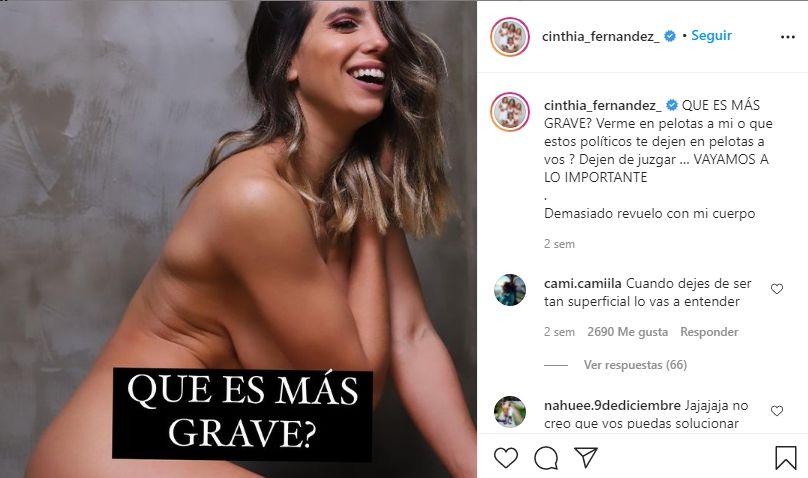Reply to cami.camiila with Responder
Image resolution: width=808 pixels, height=478 pixels.
709,332
